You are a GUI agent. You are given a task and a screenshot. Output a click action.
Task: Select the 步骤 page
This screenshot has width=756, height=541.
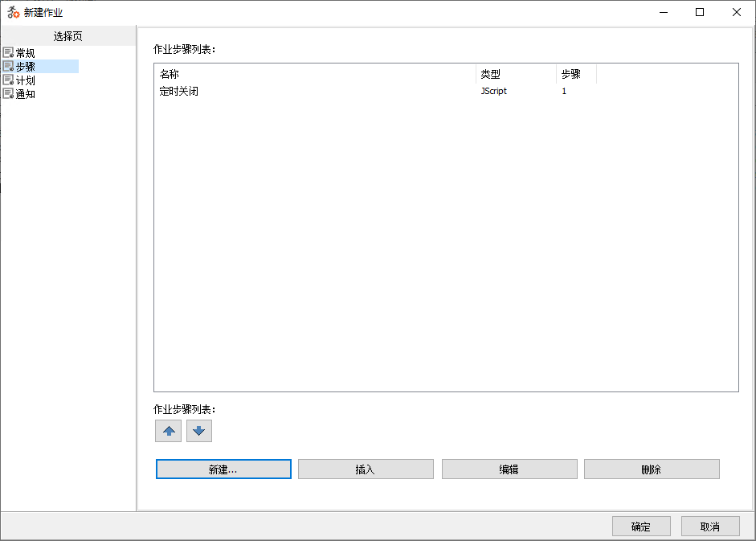(x=25, y=66)
